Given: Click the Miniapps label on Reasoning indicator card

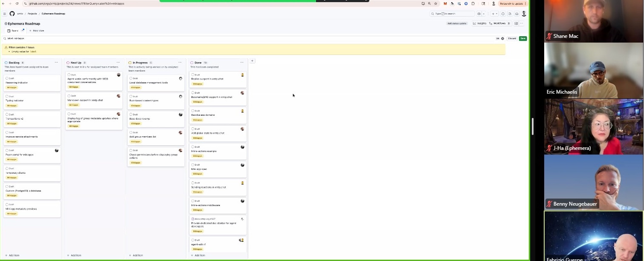Looking at the screenshot, I should pos(12,87).
